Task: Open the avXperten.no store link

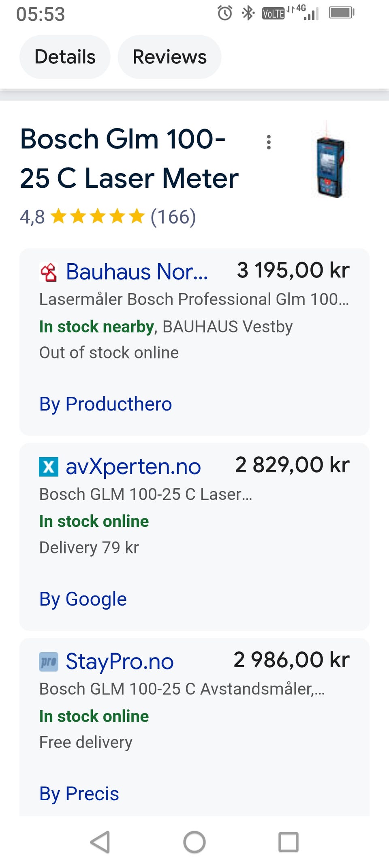Action: tap(133, 466)
